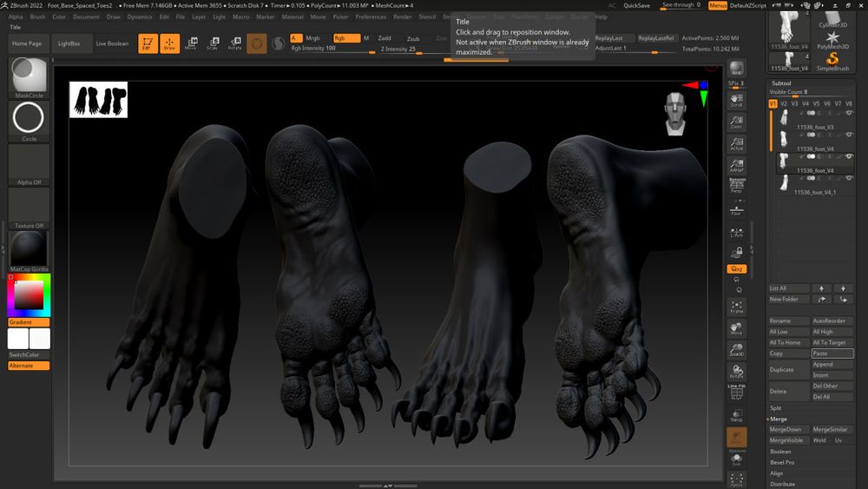Click the Scroll canvas icon

click(736, 100)
